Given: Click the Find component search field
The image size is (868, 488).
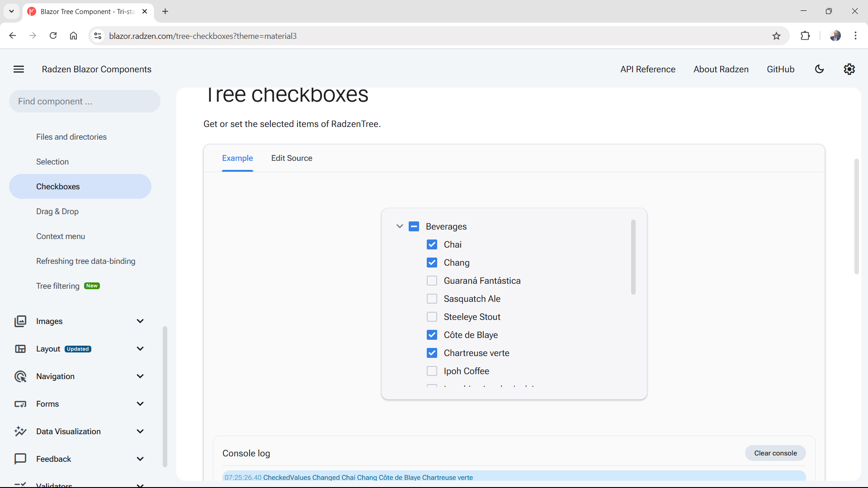Looking at the screenshot, I should pos(84,101).
